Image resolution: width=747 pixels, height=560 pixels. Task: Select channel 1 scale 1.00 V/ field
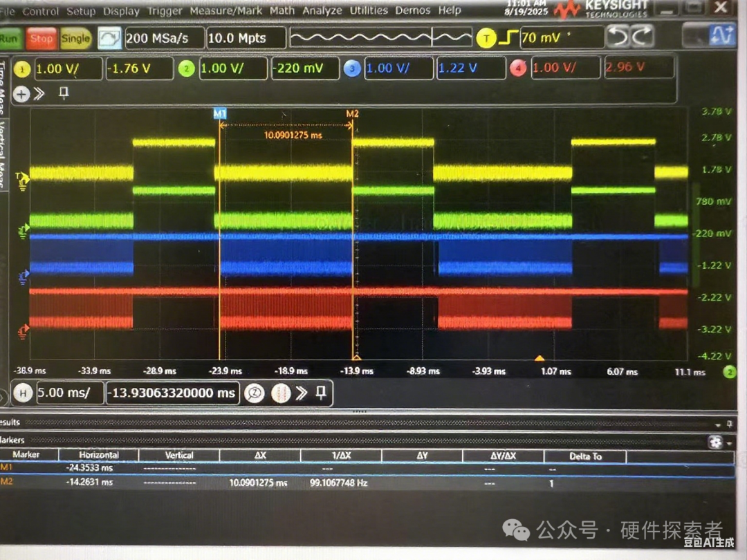tap(68, 68)
